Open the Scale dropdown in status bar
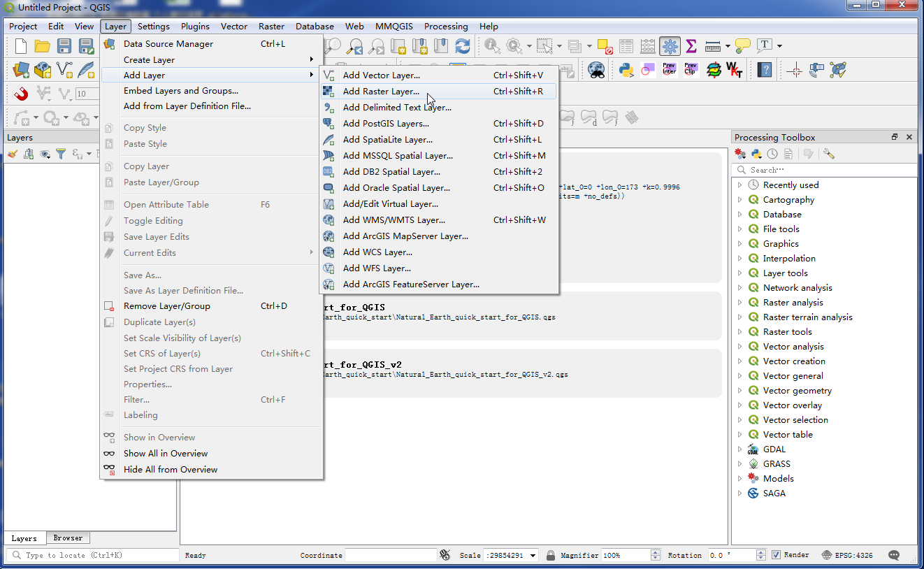924x569 pixels. coord(533,556)
